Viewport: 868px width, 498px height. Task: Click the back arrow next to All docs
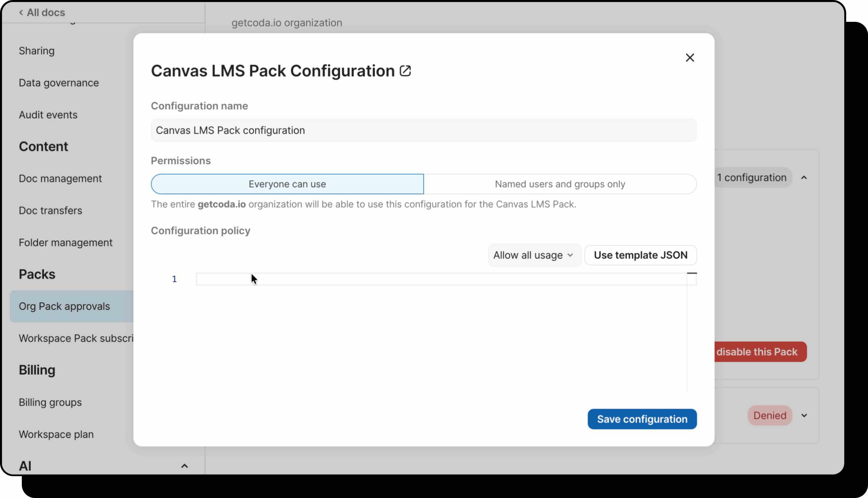pyautogui.click(x=21, y=13)
